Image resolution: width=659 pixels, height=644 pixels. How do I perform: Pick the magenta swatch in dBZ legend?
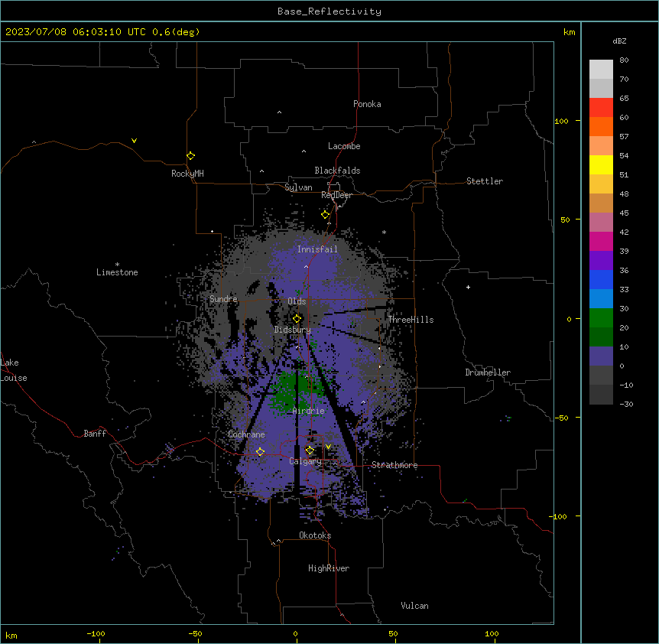point(601,241)
